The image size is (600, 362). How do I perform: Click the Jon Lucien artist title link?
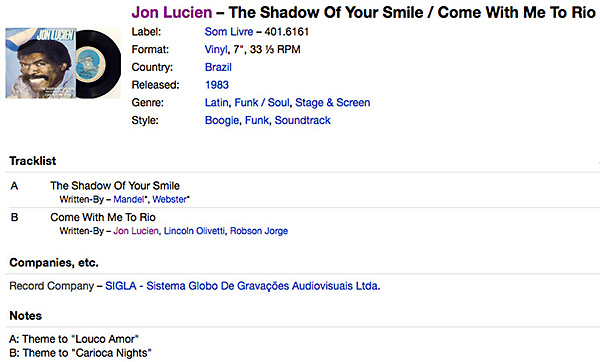(172, 13)
